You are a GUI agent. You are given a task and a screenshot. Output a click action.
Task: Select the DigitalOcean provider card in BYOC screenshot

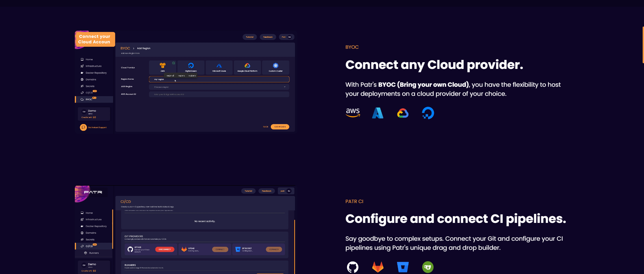coord(191,67)
